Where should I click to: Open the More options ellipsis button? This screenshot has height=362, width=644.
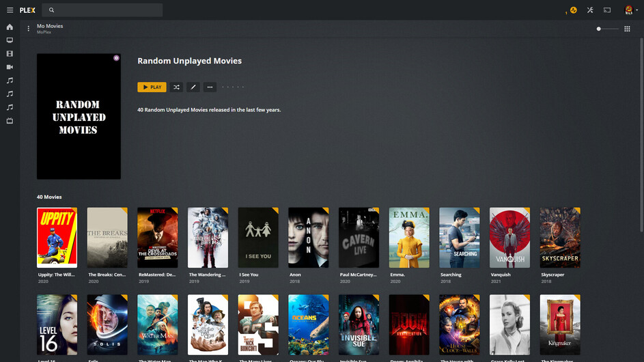click(x=210, y=87)
